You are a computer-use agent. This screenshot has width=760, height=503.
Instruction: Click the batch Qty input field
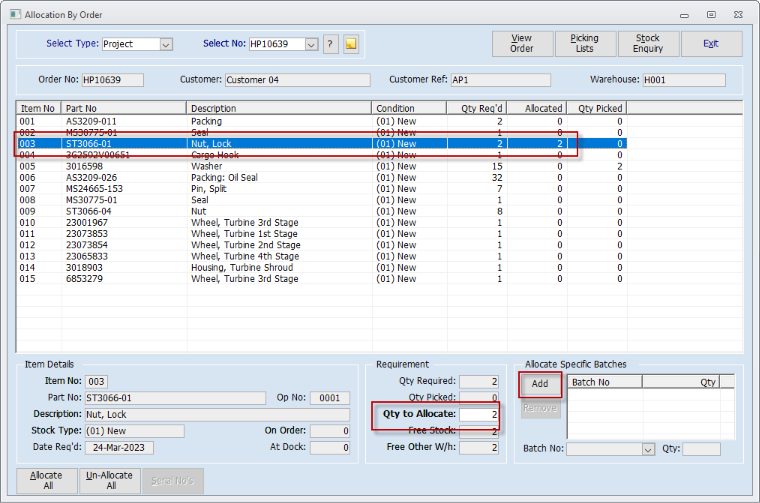pos(701,449)
